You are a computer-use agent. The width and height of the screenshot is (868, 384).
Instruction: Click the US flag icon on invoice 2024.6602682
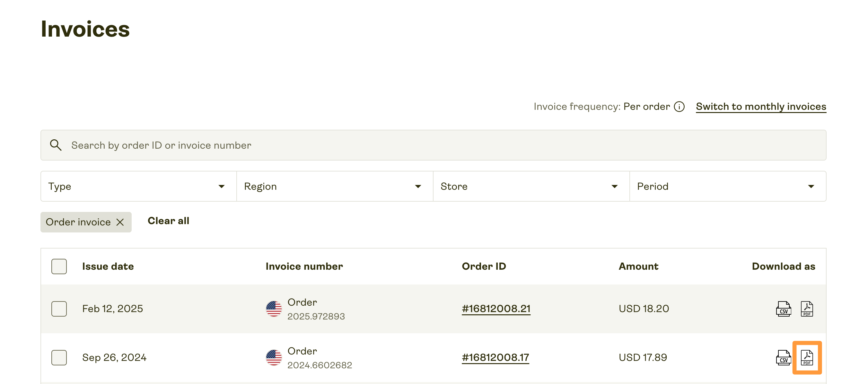(274, 357)
